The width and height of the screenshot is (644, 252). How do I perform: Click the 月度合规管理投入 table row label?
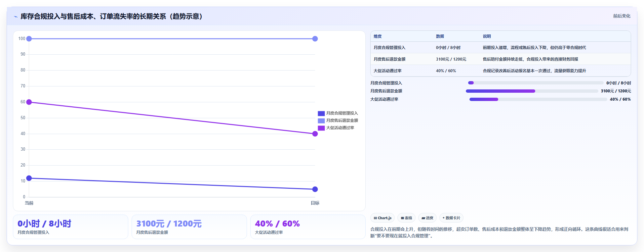tap(389, 48)
